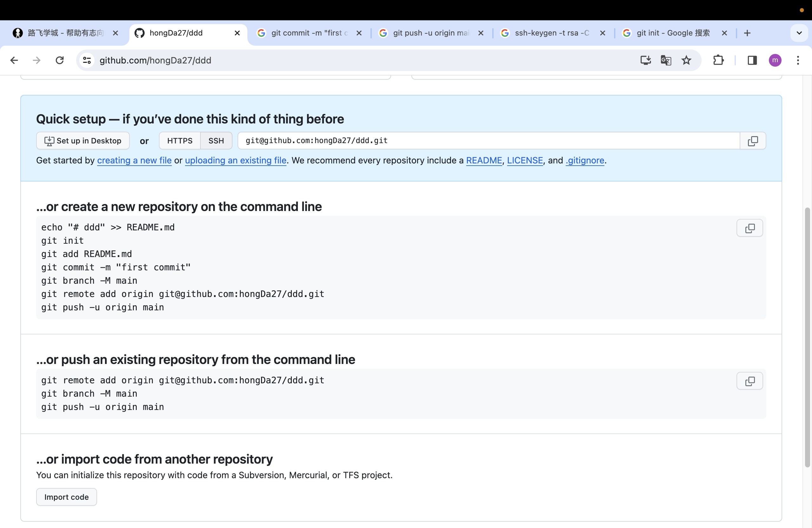The width and height of the screenshot is (812, 528).
Task: Copy the push existing repository commands
Action: pos(750,381)
